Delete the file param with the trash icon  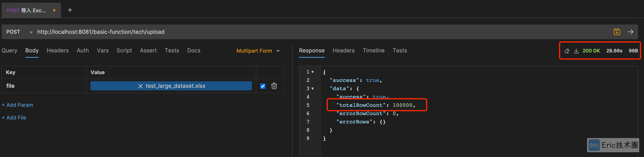coord(274,86)
